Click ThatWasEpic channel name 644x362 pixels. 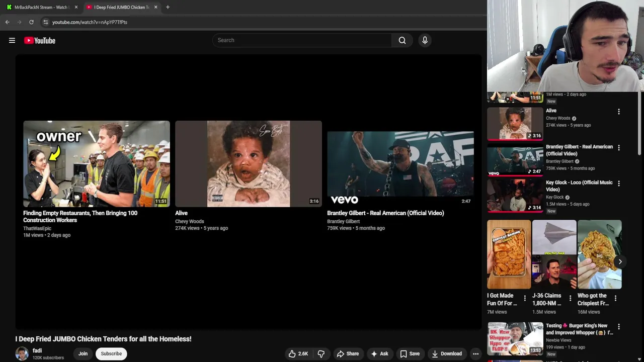(x=37, y=228)
